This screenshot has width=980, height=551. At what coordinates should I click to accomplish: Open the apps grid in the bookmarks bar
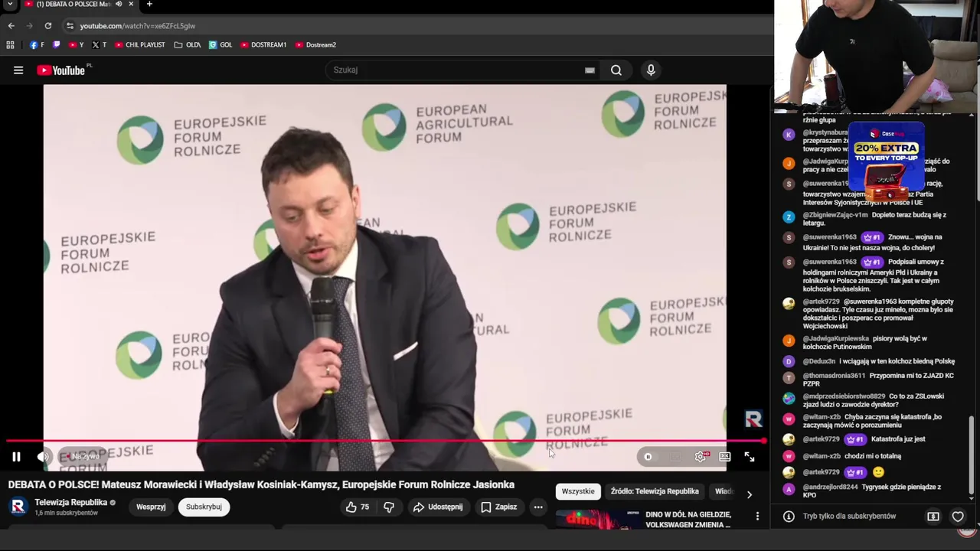tap(10, 45)
